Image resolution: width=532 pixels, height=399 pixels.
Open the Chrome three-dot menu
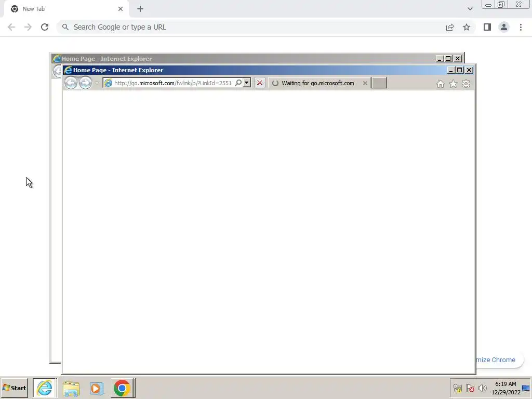[521, 27]
